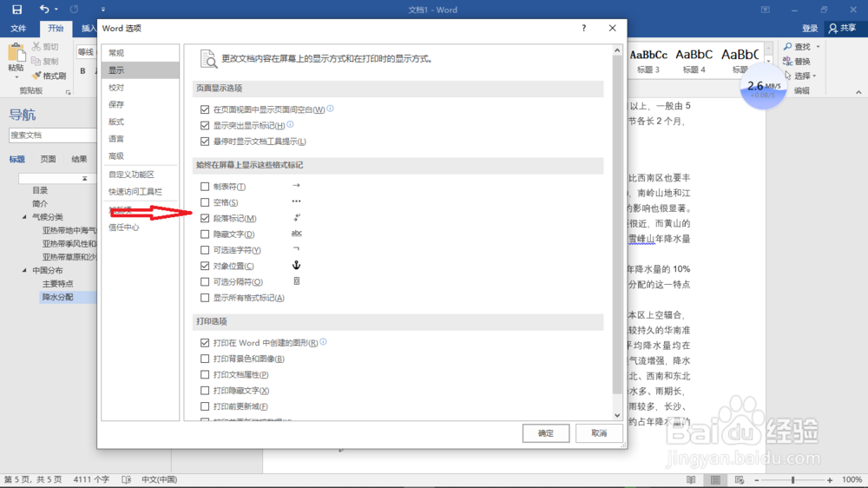
Task: Enable Hidden text (隐藏文字) checkbox
Action: click(x=205, y=234)
